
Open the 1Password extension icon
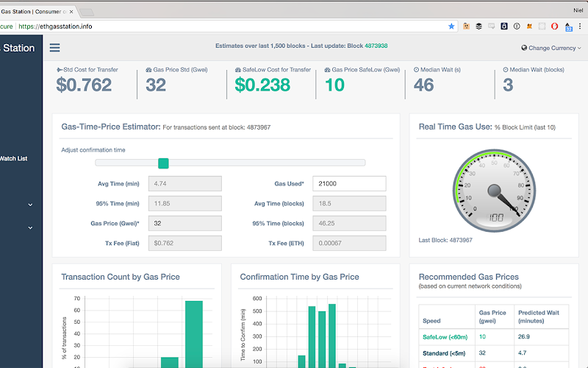pyautogui.click(x=517, y=26)
